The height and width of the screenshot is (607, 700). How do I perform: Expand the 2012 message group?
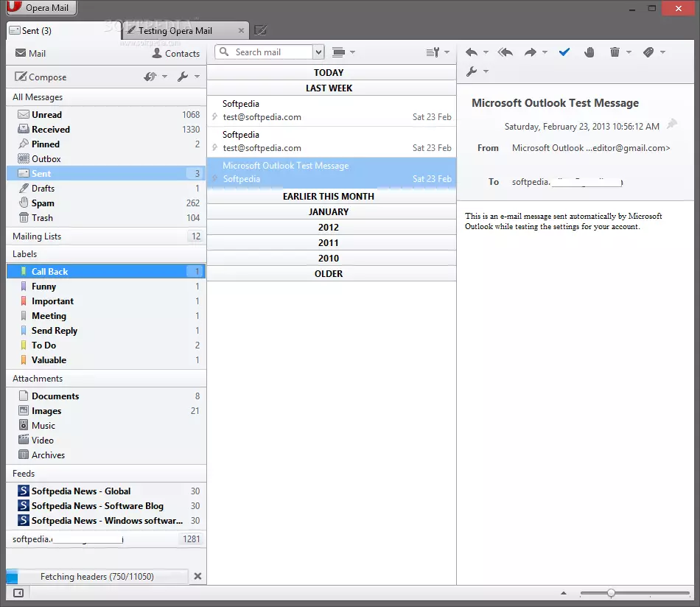[329, 227]
